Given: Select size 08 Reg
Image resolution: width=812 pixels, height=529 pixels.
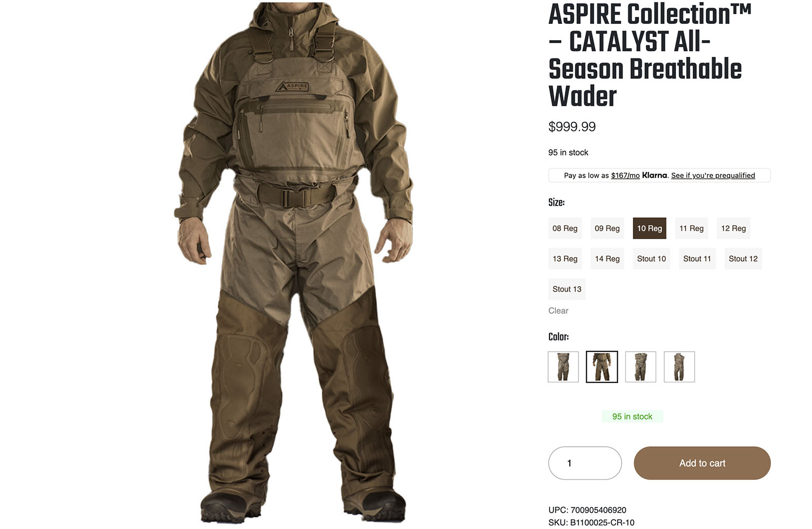Looking at the screenshot, I should 565,228.
